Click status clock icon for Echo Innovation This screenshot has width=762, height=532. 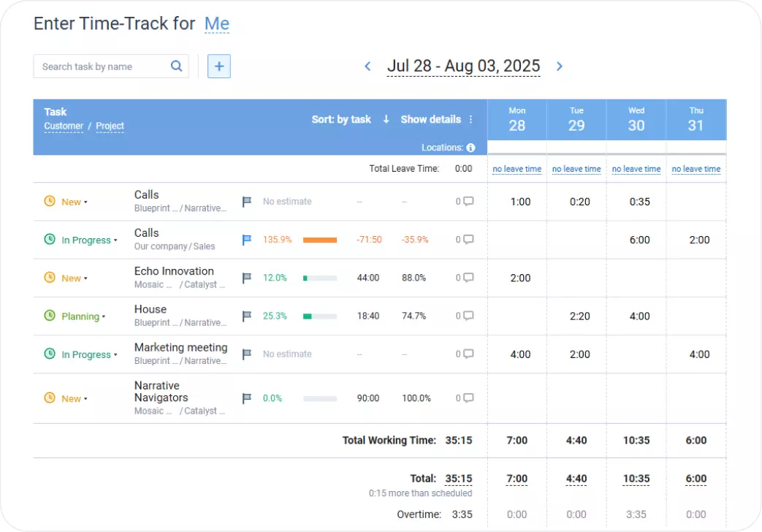point(50,277)
